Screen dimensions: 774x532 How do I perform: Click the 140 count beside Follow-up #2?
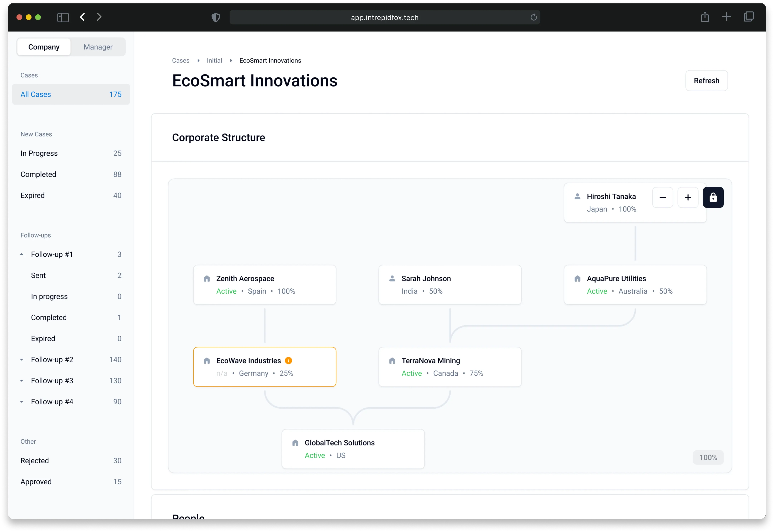pyautogui.click(x=115, y=359)
